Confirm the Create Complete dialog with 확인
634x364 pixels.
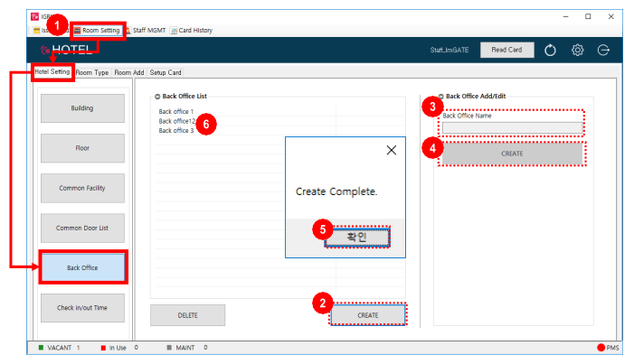coord(357,238)
